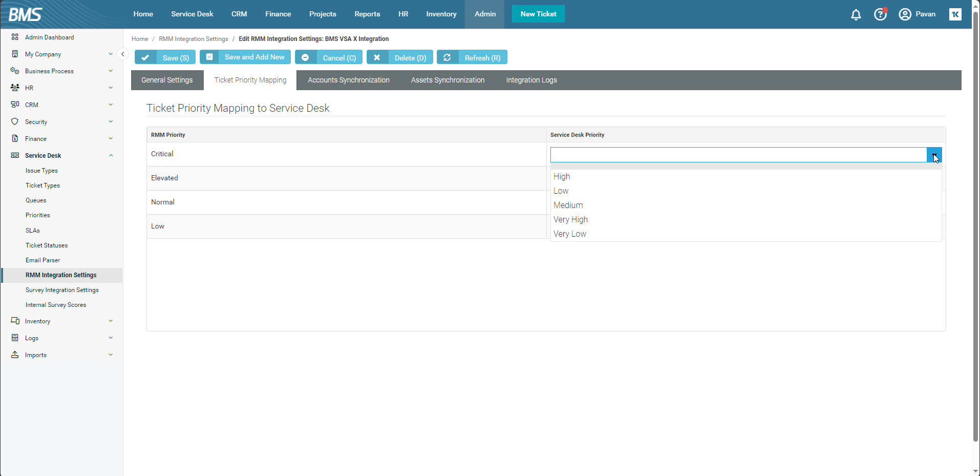Click the BMS logo

pos(26,14)
